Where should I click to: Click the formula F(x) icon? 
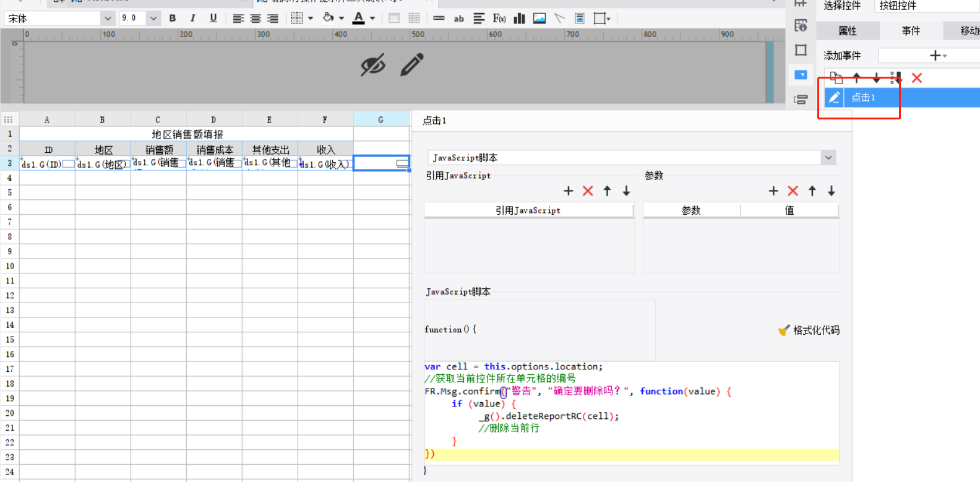click(499, 19)
